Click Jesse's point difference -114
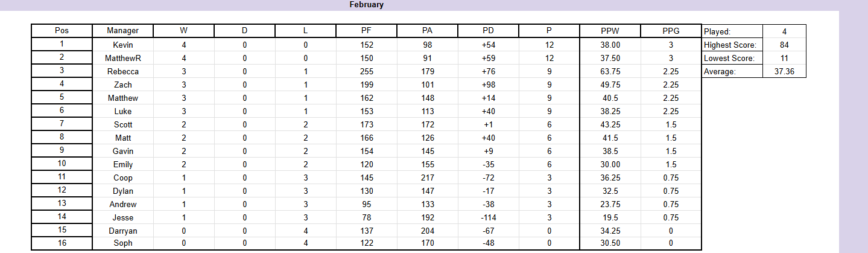This screenshot has width=868, height=253. coord(488,217)
